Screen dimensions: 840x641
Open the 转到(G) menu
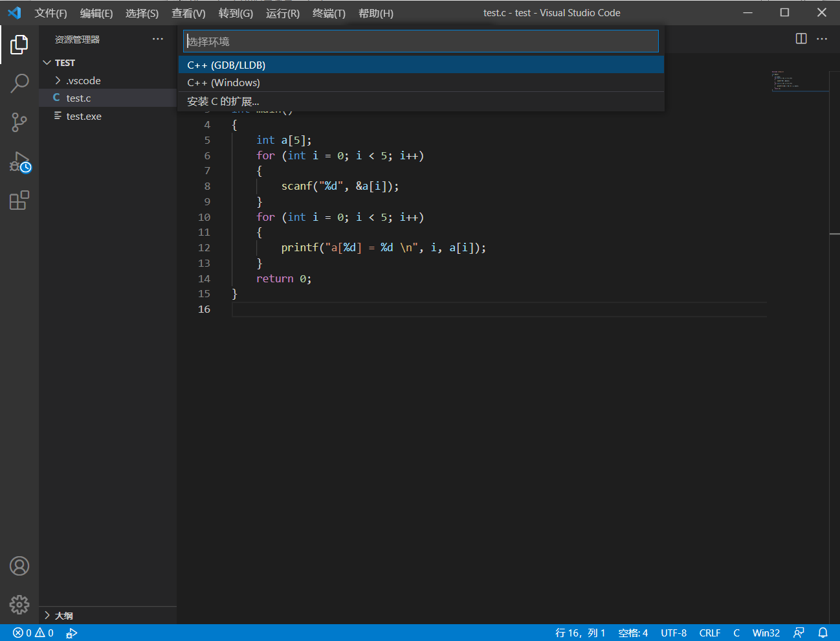236,13
